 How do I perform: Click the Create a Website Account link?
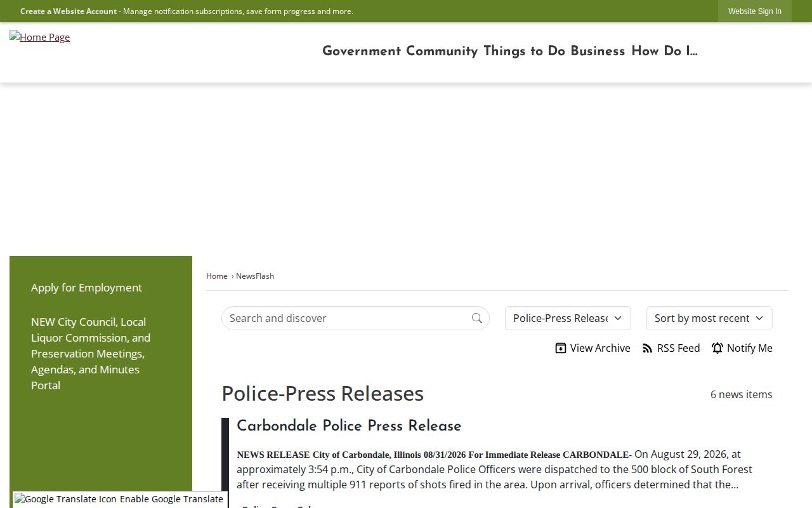(69, 11)
